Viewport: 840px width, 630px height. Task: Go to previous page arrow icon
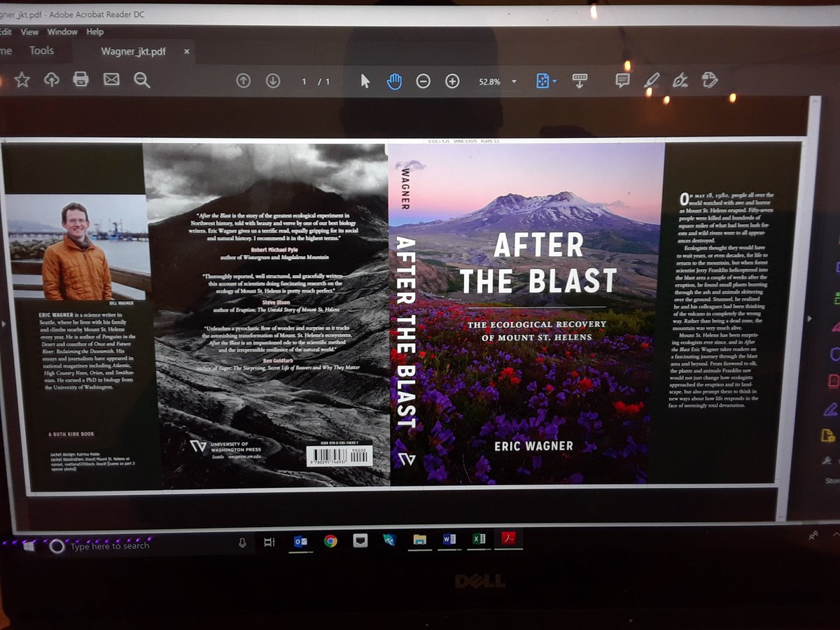click(x=243, y=81)
